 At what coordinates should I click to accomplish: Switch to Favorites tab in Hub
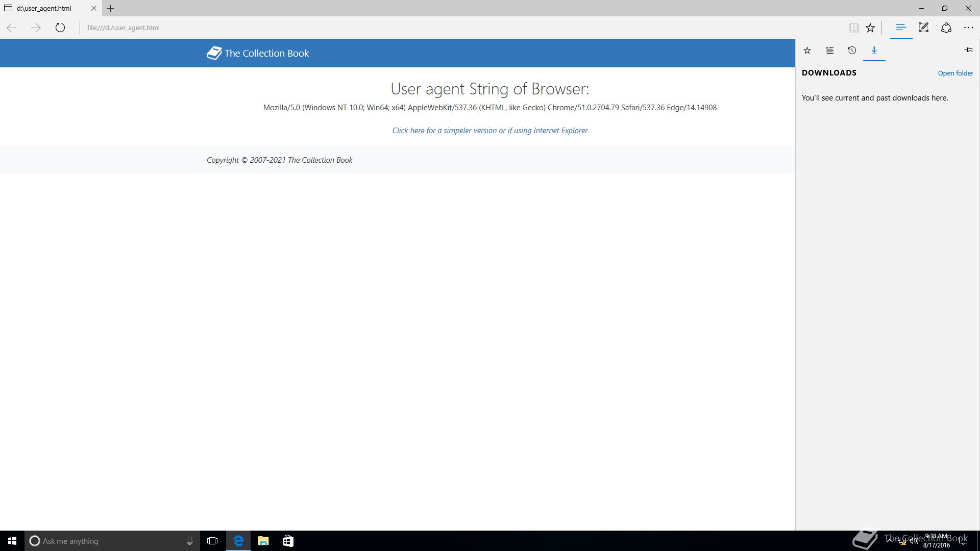click(807, 50)
